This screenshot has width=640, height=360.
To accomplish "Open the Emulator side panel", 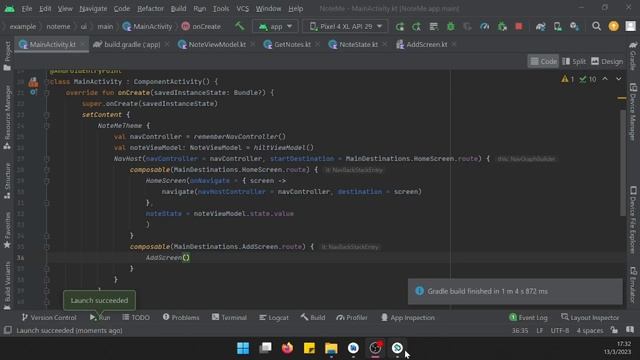I will point(633,285).
